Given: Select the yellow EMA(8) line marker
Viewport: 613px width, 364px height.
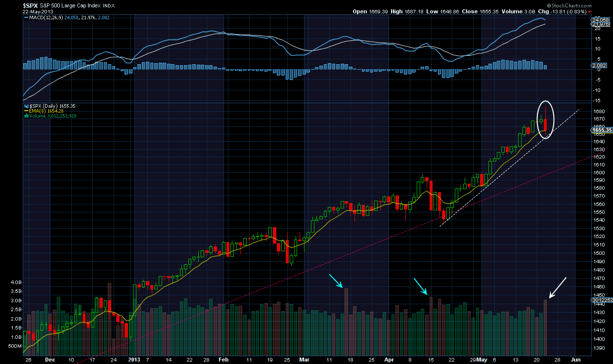Looking at the screenshot, I should 26,111.
